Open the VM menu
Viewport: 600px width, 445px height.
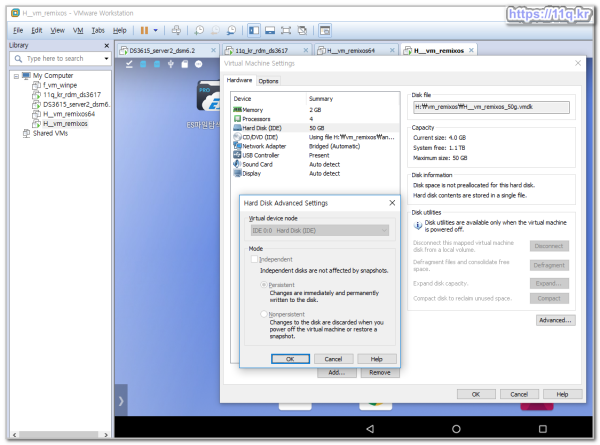78,30
